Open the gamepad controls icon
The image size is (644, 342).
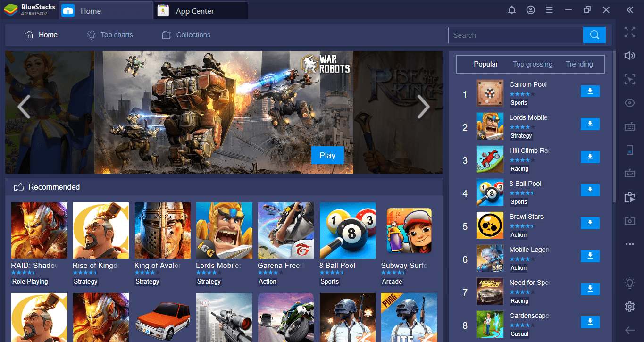(630, 174)
